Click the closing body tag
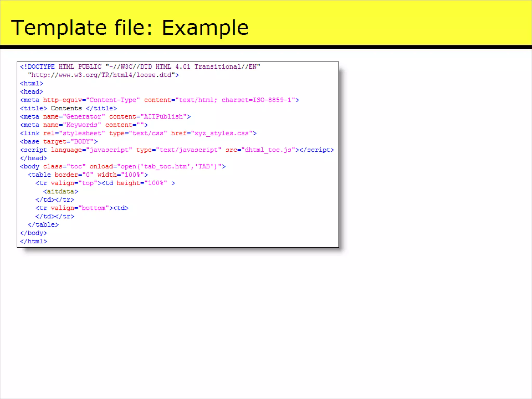The height and width of the screenshot is (399, 532). click(34, 233)
